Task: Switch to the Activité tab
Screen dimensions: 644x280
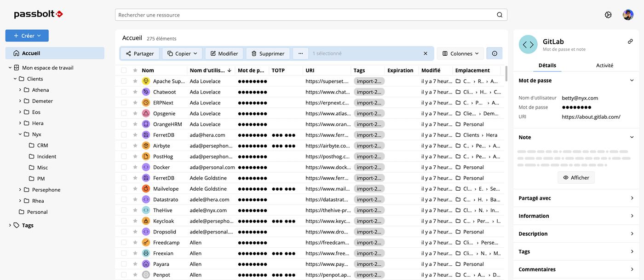Action: point(604,65)
